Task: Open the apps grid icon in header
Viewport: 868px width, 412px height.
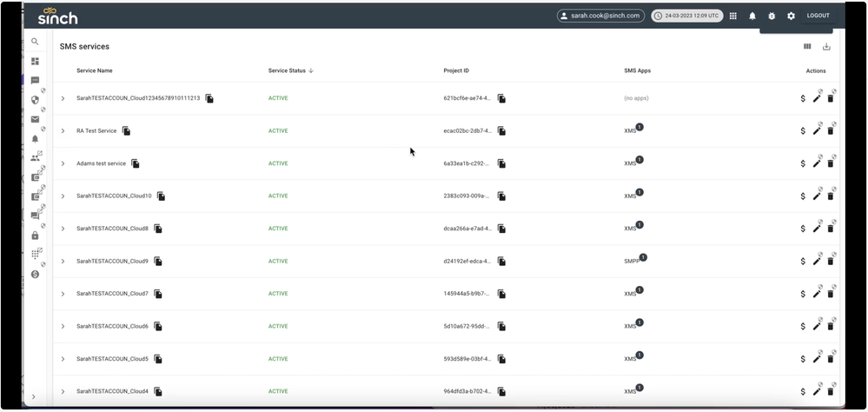Action: click(733, 16)
